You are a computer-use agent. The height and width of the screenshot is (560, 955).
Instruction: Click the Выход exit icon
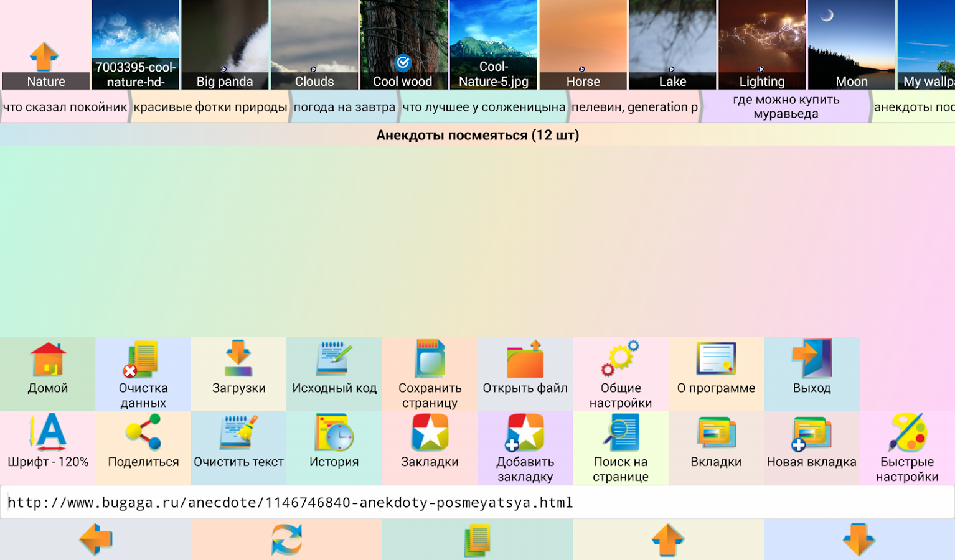point(812,373)
